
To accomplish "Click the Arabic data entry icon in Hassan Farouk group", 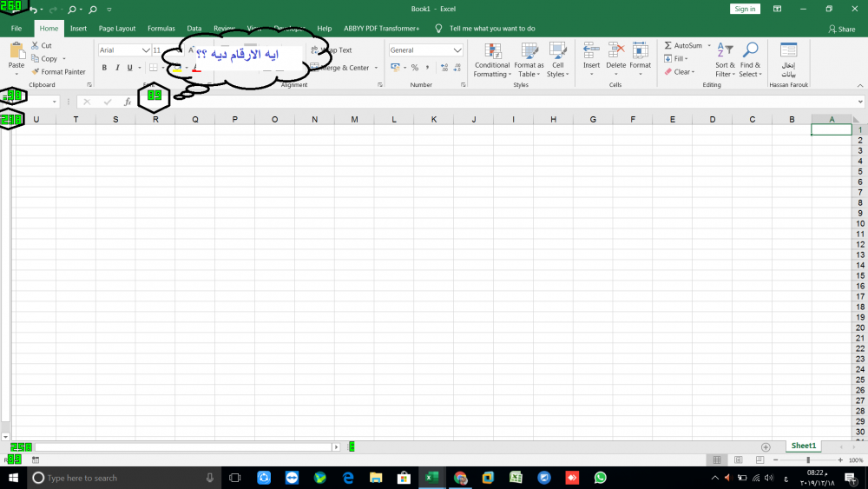I will click(788, 50).
